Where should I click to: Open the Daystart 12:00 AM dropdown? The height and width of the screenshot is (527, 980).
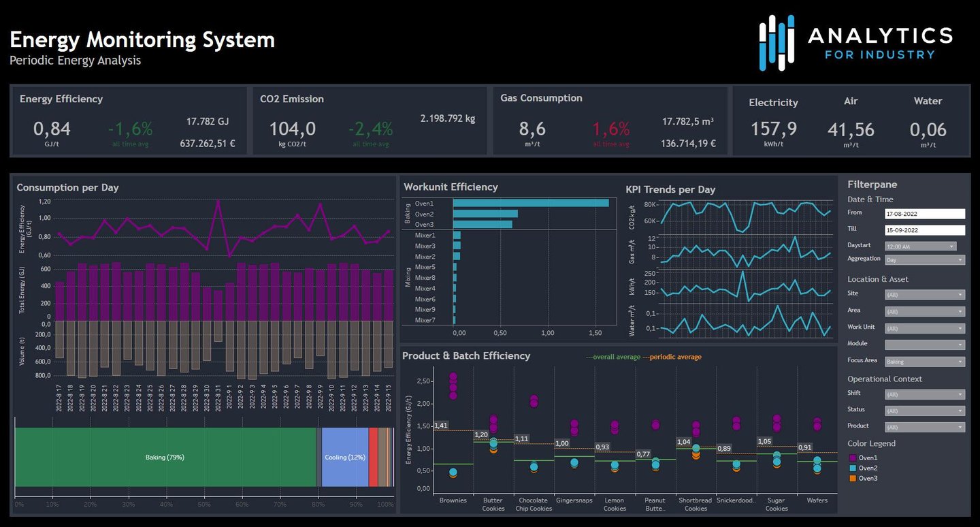(921, 246)
